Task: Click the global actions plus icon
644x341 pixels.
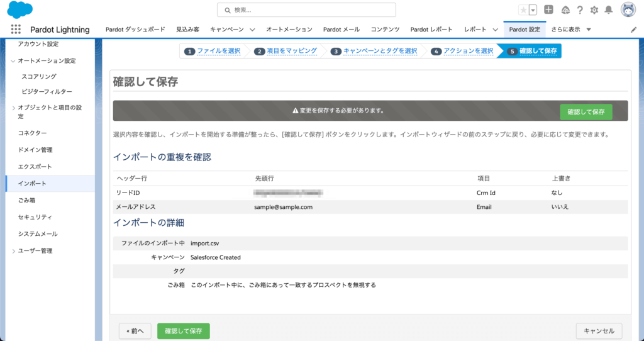Action: (548, 10)
